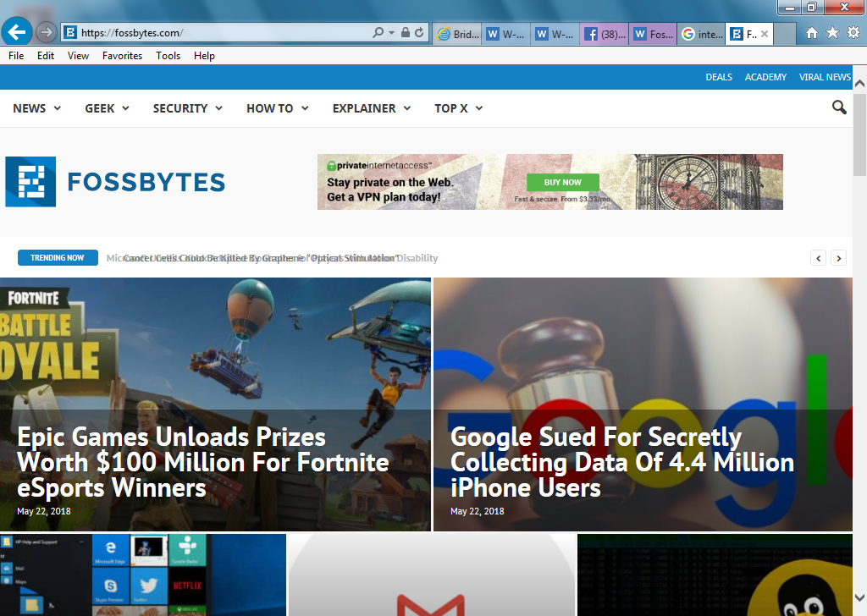Click the page scrollbar up arrow
This screenshot has width=867, height=616.
[x=860, y=84]
